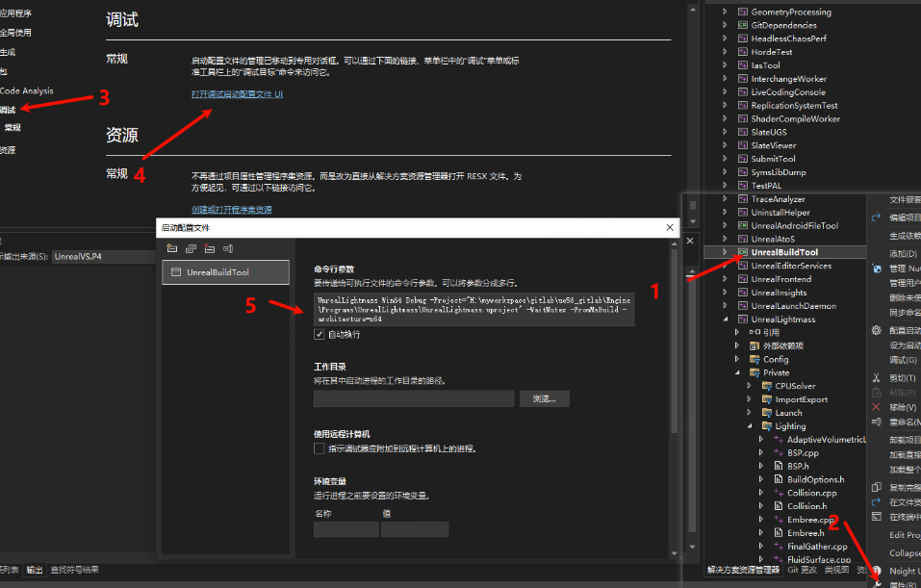The image size is (921, 588).
Task: Expand the UnrealBuildTool project node
Action: coord(725,252)
